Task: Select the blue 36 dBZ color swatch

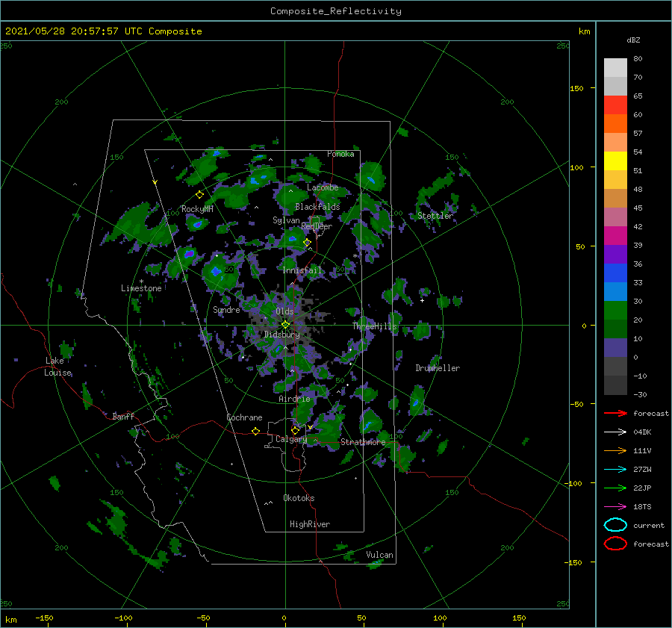Action: click(x=615, y=273)
